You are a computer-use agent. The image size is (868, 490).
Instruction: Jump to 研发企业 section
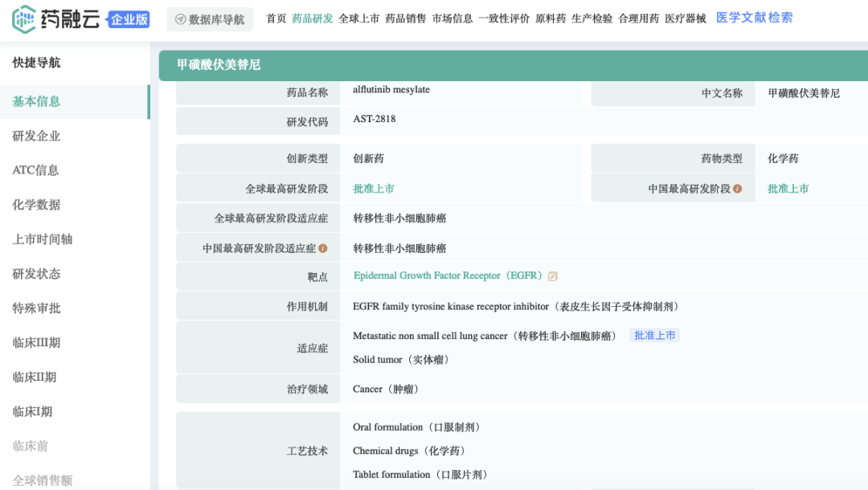click(36, 136)
